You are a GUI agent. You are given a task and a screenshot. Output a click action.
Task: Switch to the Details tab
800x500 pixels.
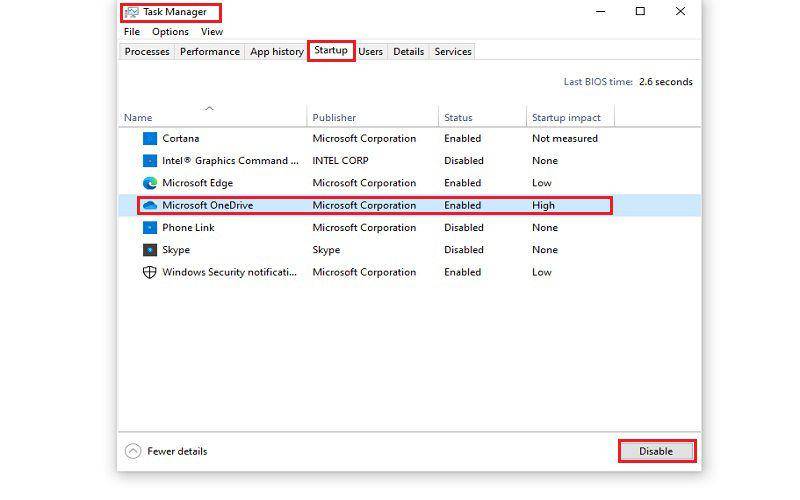click(408, 52)
